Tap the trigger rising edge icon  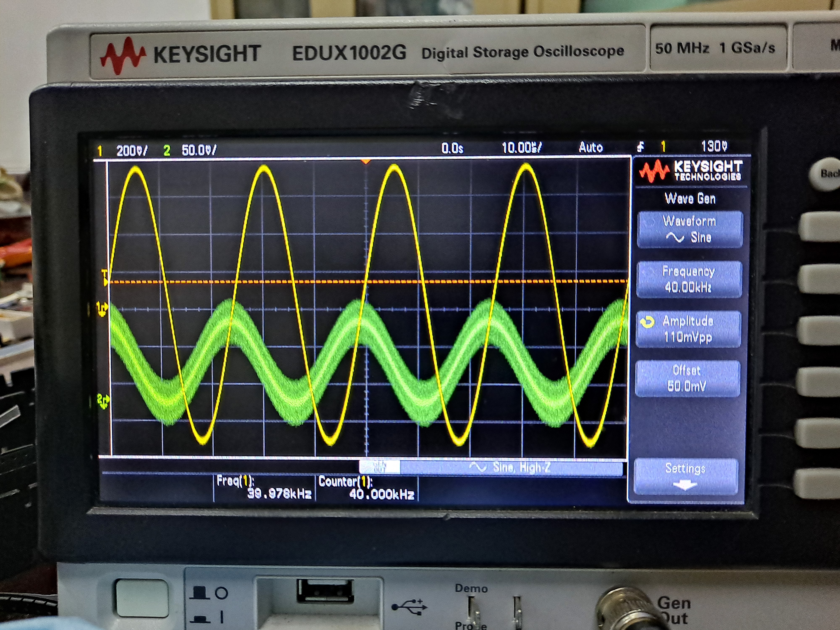(641, 147)
